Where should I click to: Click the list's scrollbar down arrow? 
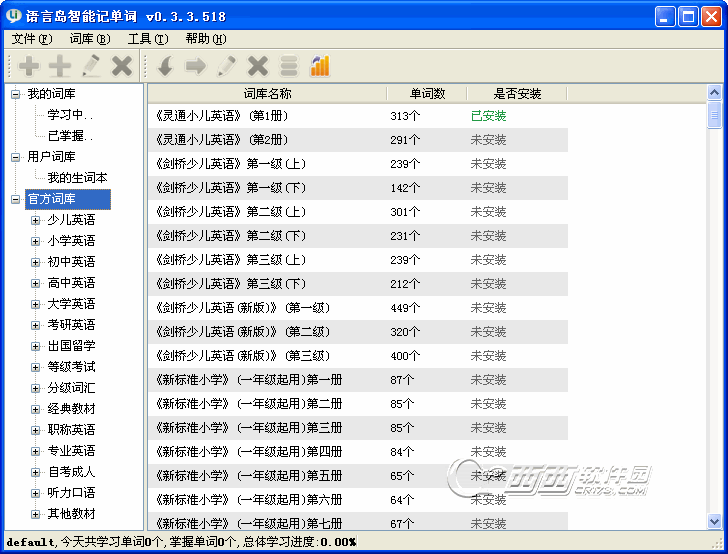[x=714, y=521]
